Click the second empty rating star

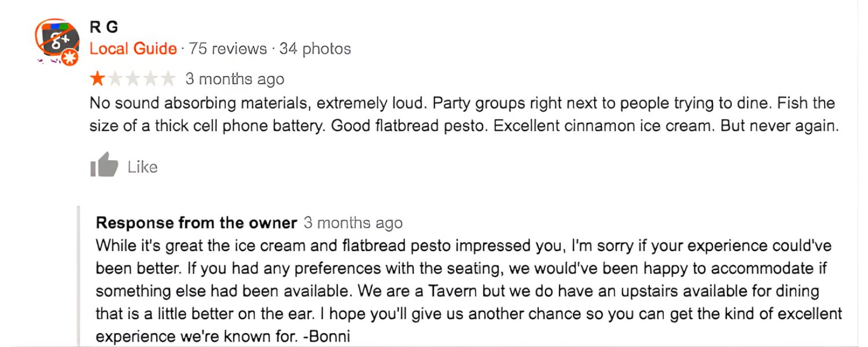(x=116, y=78)
